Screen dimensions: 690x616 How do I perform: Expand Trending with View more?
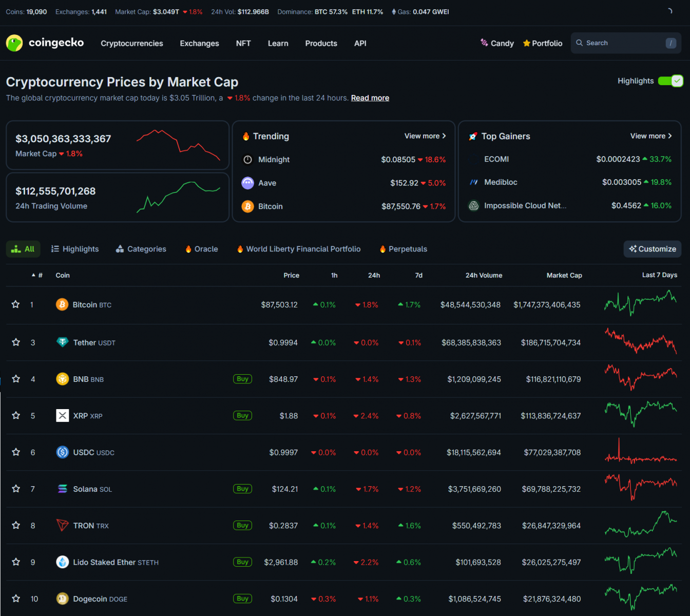pyautogui.click(x=425, y=136)
